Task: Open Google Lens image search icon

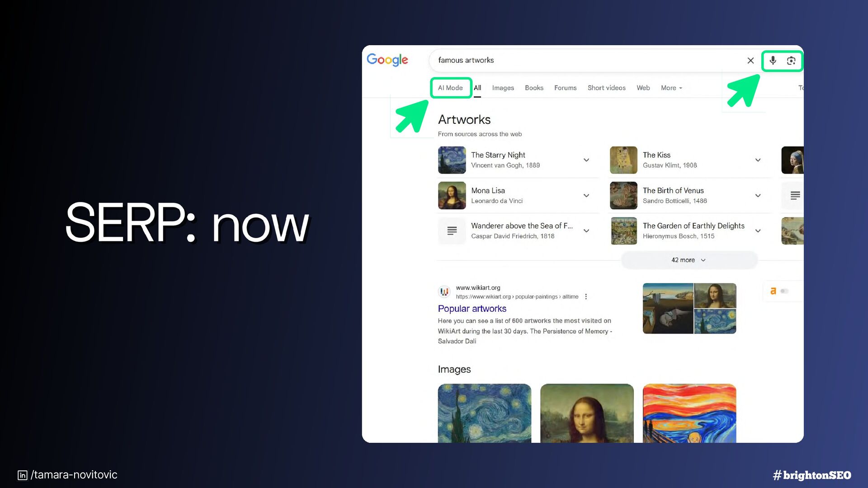Action: coord(791,61)
